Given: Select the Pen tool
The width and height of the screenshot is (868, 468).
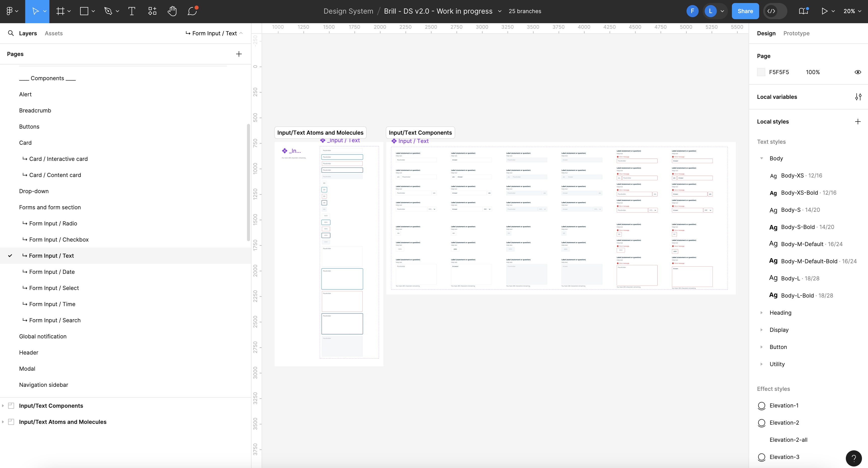Looking at the screenshot, I should pos(108,11).
